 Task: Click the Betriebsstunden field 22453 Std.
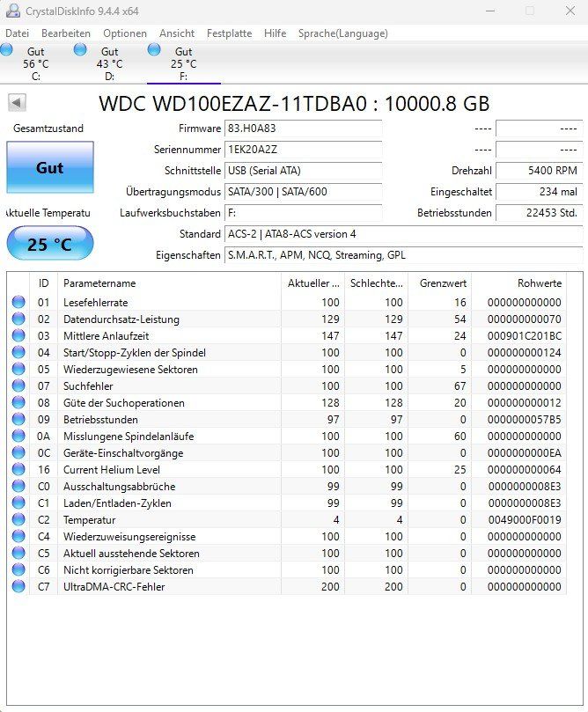(539, 213)
